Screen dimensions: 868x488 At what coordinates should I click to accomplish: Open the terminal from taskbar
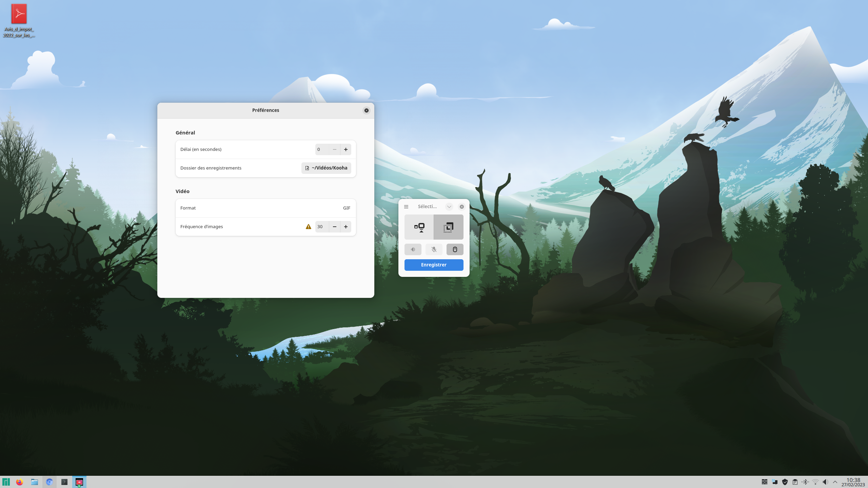[x=64, y=482]
